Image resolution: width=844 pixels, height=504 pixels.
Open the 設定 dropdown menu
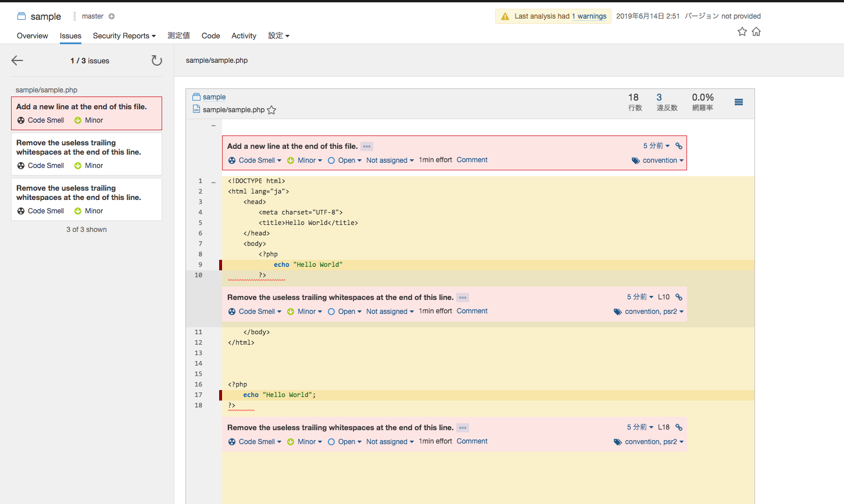tap(278, 36)
